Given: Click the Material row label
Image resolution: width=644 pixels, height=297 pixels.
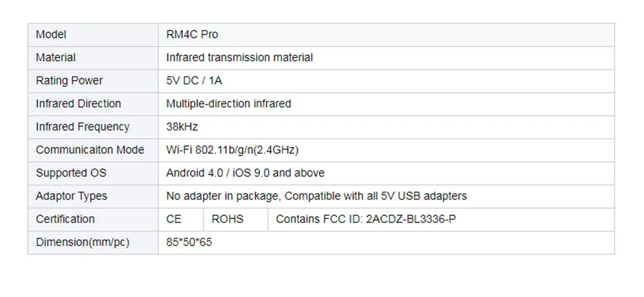Looking at the screenshot, I should pos(56,58).
